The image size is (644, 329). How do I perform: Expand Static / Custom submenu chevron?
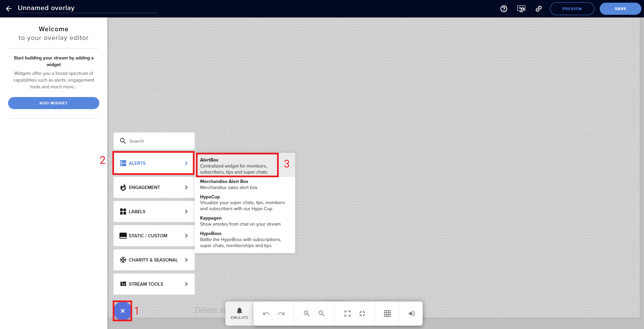point(186,236)
